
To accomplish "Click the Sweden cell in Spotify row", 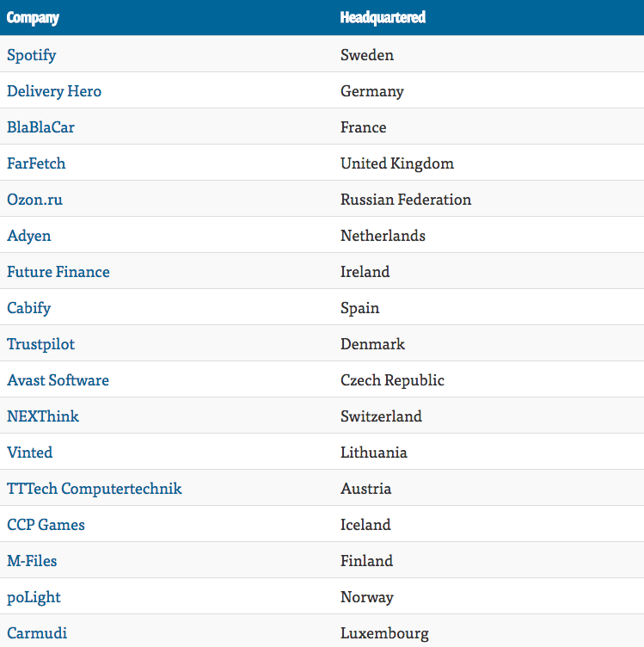I will coord(367,55).
